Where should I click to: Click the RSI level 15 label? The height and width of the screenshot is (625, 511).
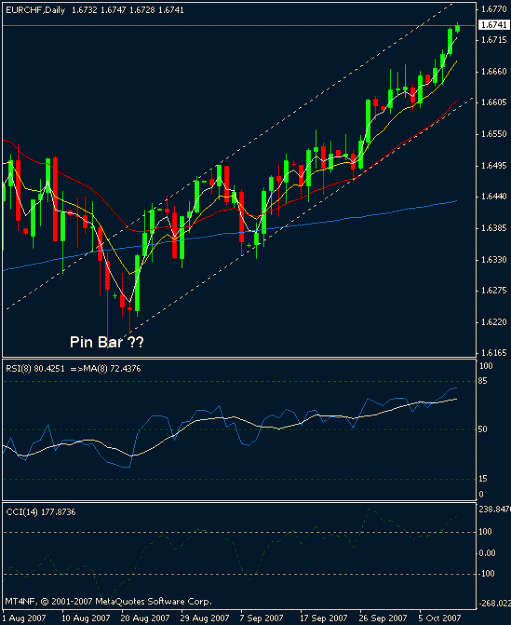point(483,479)
